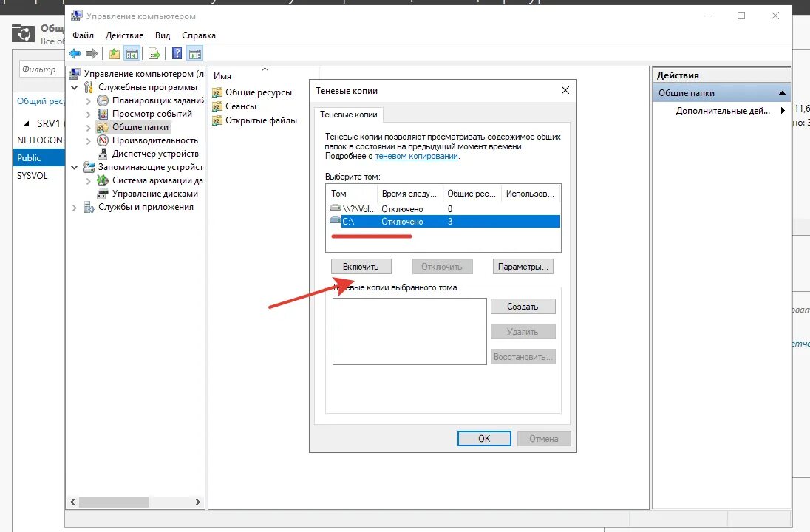Viewport: 810px width, 532px height.
Task: Follow the теневом копировании link
Action: pyautogui.click(x=416, y=156)
